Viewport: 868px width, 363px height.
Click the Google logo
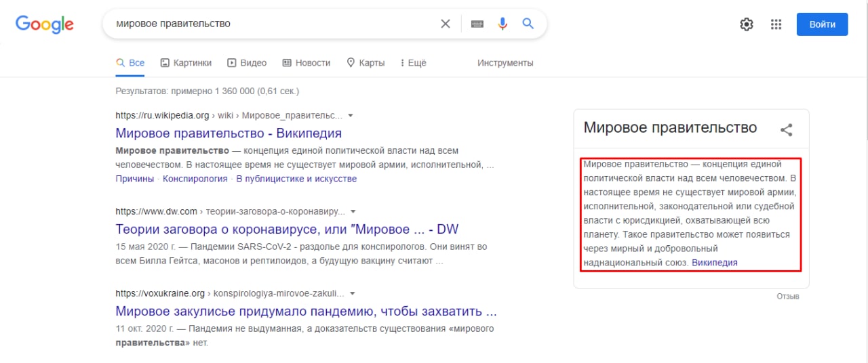tap(45, 24)
